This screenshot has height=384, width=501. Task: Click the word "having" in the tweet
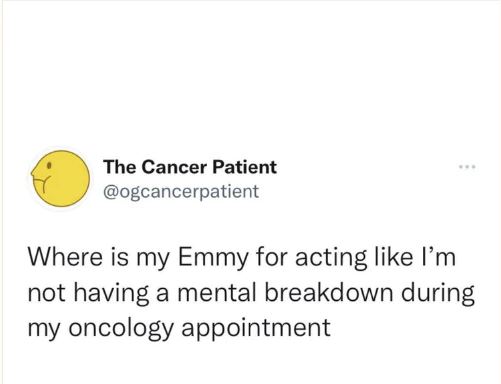coord(111,294)
